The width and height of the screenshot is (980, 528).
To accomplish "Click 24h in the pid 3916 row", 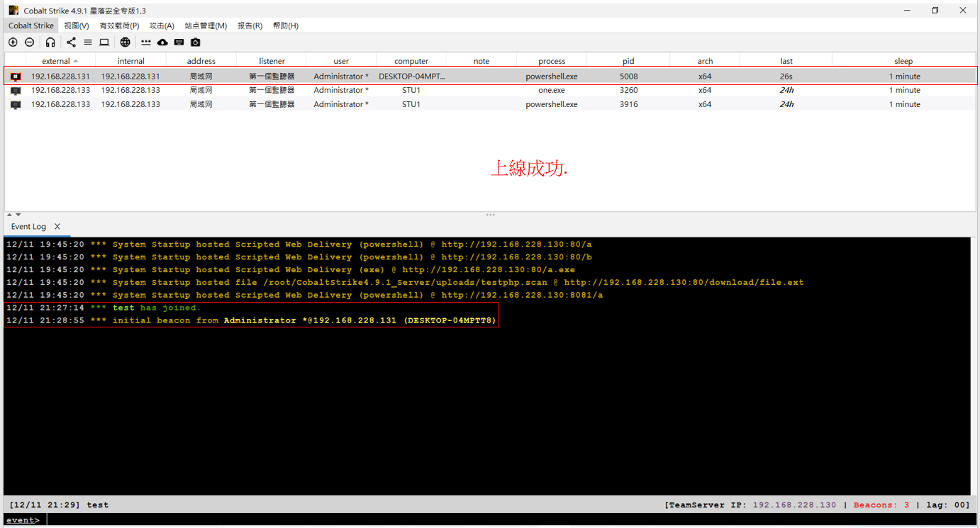I will tap(786, 104).
